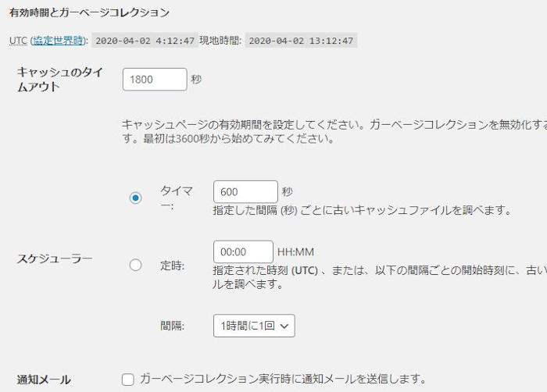
Task: Click the スケジューラー row heading
Action: [55, 258]
